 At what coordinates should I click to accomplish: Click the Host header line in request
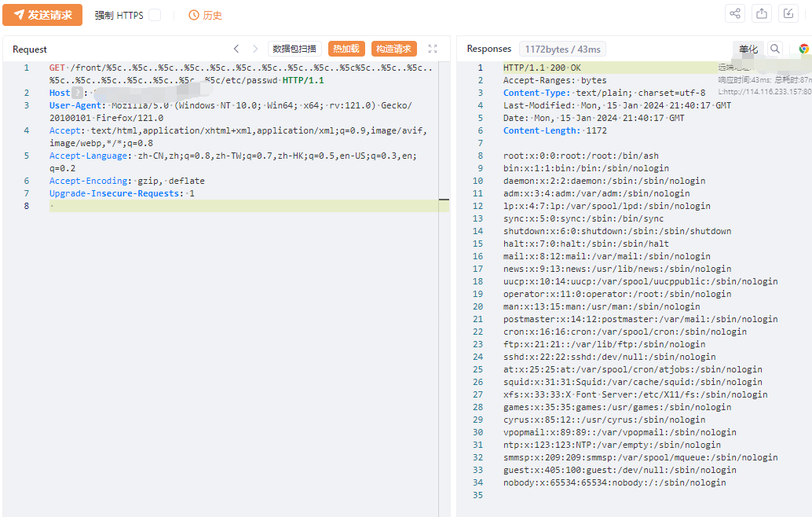pyautogui.click(x=60, y=93)
